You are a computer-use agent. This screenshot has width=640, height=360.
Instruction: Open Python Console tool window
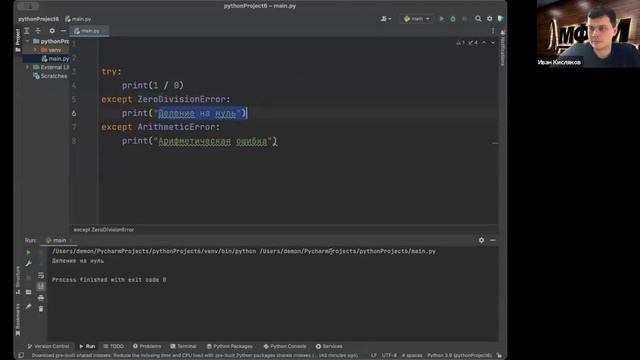pos(284,346)
